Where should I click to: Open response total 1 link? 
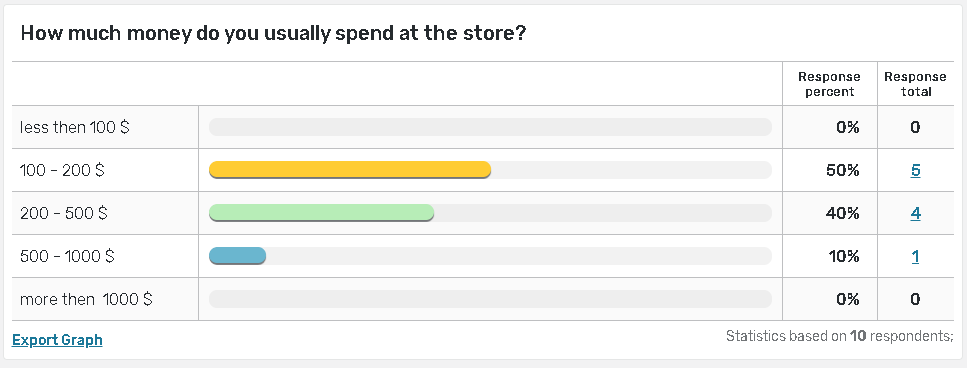[915, 256]
